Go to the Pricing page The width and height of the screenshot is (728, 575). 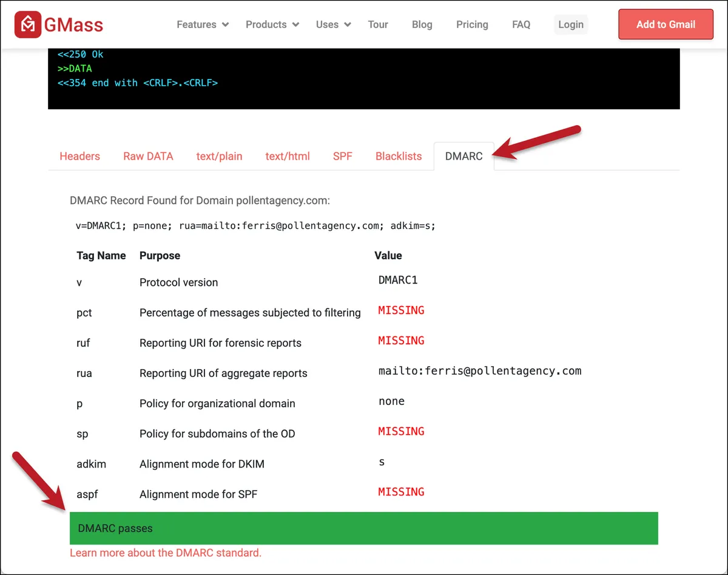coord(472,24)
